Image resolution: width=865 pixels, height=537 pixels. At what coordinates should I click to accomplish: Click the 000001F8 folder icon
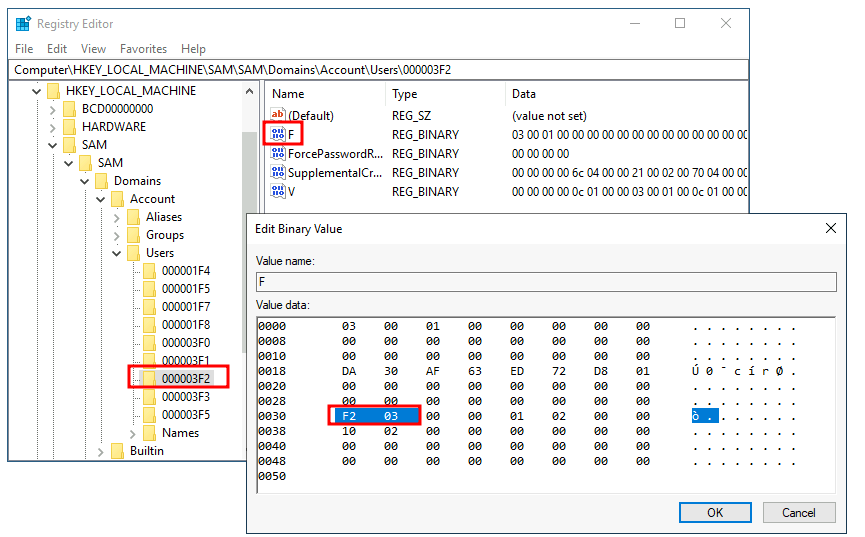149,325
